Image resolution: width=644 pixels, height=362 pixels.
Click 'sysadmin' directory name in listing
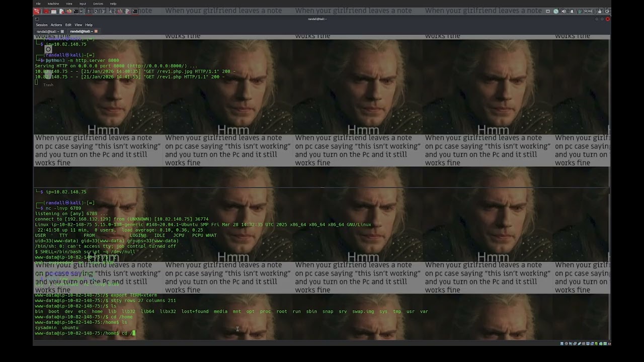click(46, 328)
